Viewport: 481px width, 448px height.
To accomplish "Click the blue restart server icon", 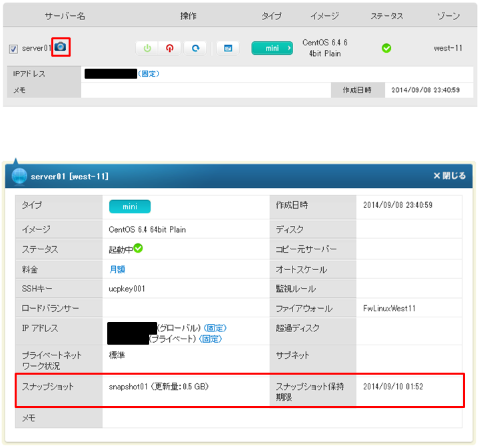I will click(x=195, y=48).
